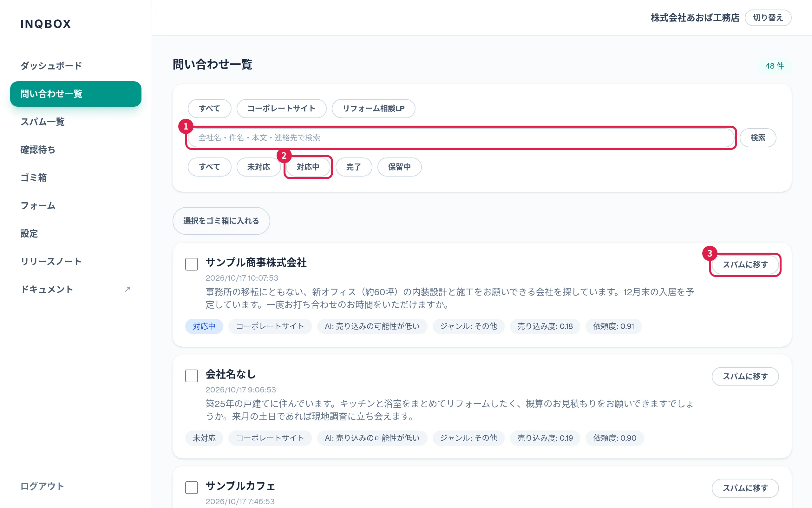Filter inquiries by 対応中 status

(308, 167)
